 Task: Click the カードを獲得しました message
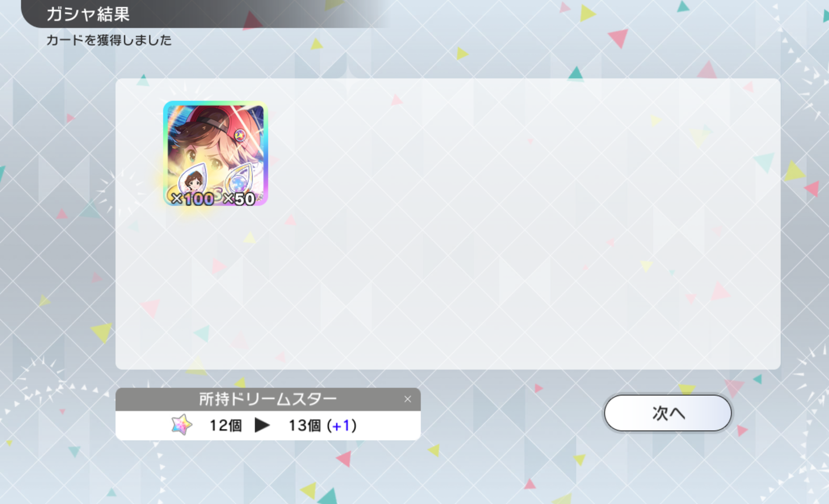click(x=109, y=40)
